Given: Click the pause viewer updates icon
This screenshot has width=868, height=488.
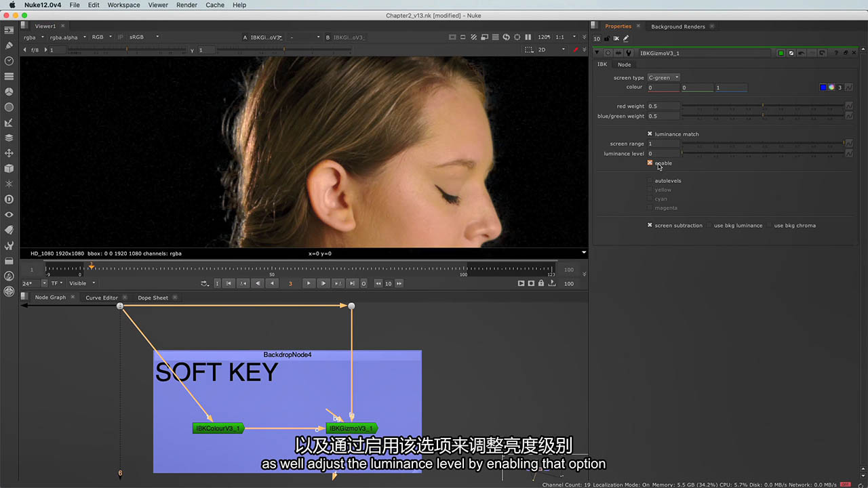Looking at the screenshot, I should tap(528, 37).
